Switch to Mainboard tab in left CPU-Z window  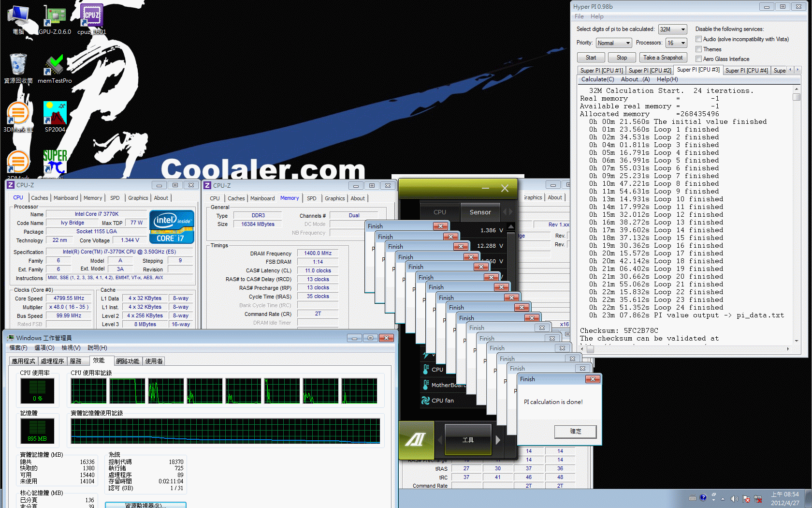[x=66, y=198]
